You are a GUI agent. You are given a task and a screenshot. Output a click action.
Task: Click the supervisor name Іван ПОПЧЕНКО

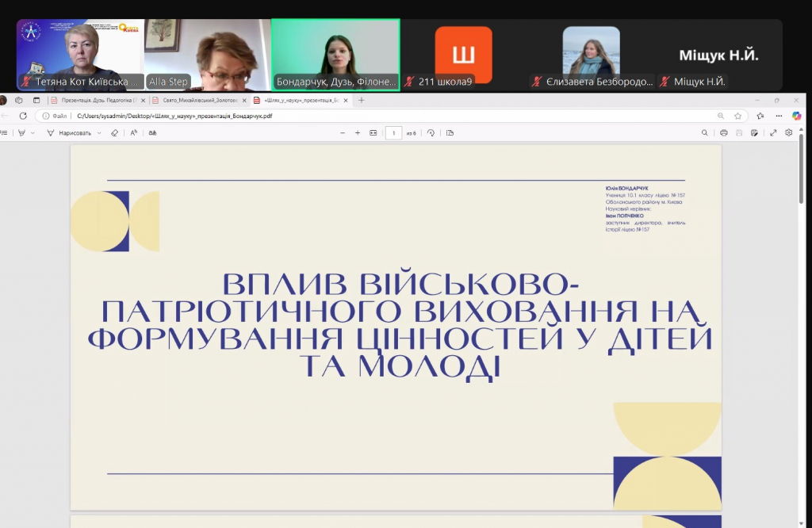[625, 216]
